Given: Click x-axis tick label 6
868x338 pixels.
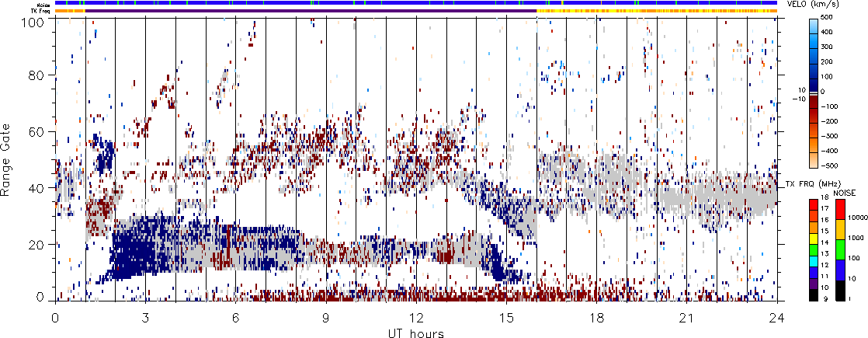Looking at the screenshot, I should pos(236,317).
